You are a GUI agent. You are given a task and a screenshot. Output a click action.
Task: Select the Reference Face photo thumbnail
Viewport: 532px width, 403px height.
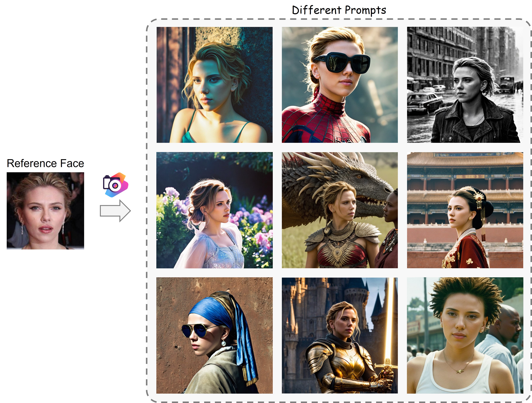point(45,211)
